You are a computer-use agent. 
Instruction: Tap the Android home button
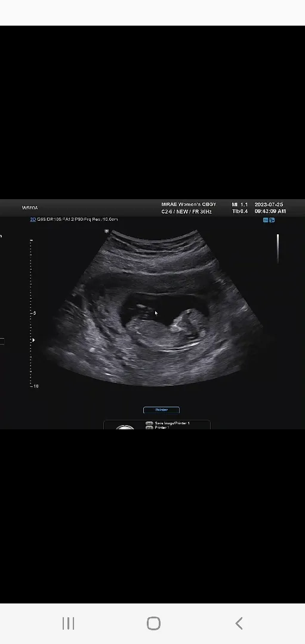(153, 623)
